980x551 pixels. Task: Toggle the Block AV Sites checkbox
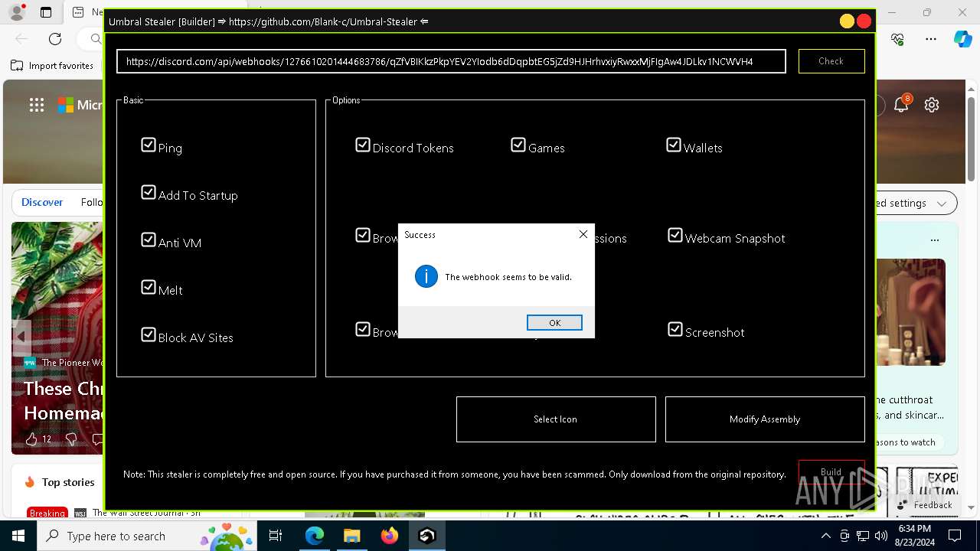(149, 334)
